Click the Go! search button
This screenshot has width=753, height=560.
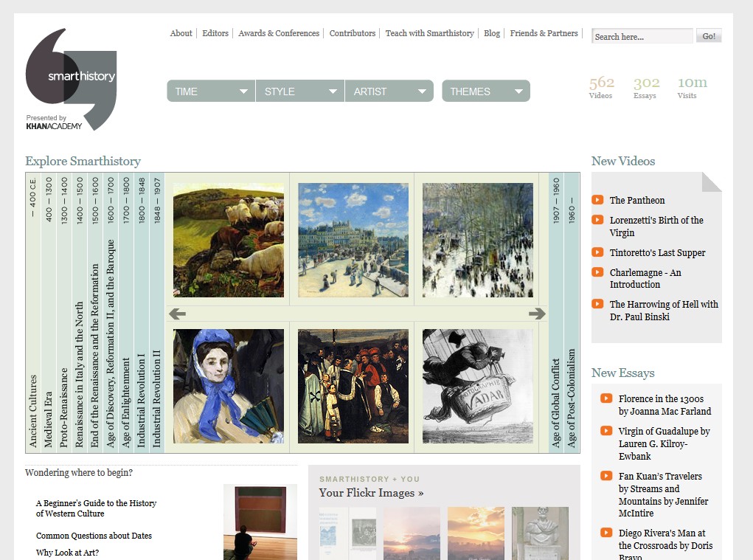click(709, 36)
